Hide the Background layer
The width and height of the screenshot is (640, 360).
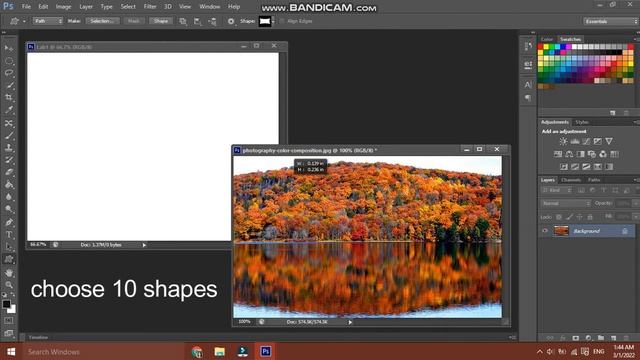click(545, 231)
